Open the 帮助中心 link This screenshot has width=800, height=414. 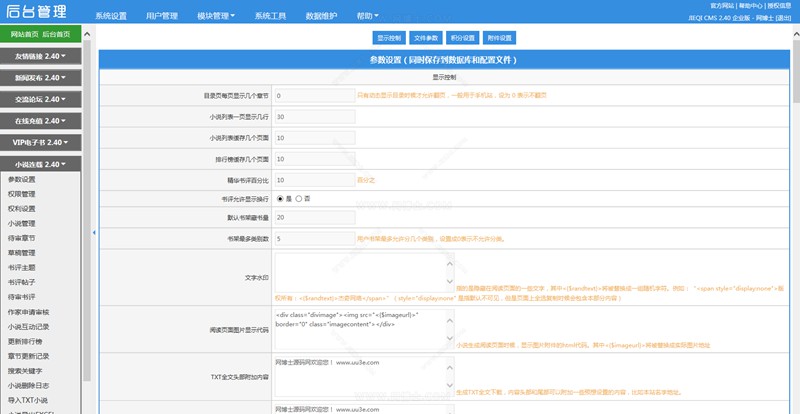coord(751,6)
